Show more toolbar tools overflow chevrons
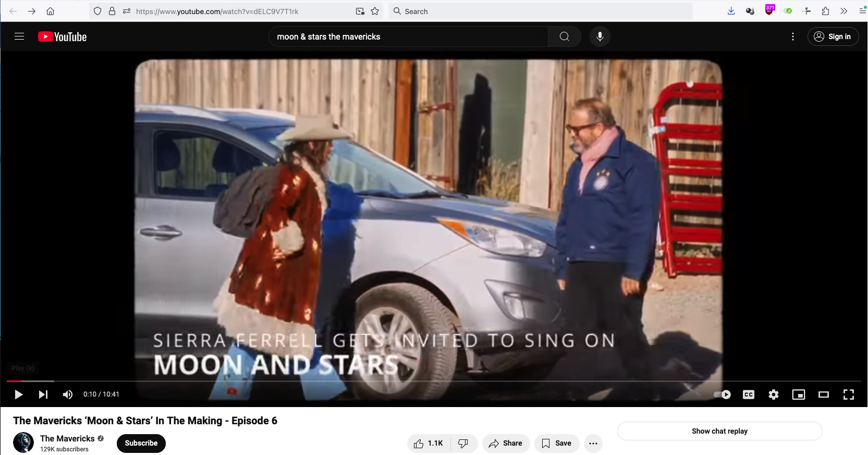This screenshot has width=868, height=455. (844, 11)
